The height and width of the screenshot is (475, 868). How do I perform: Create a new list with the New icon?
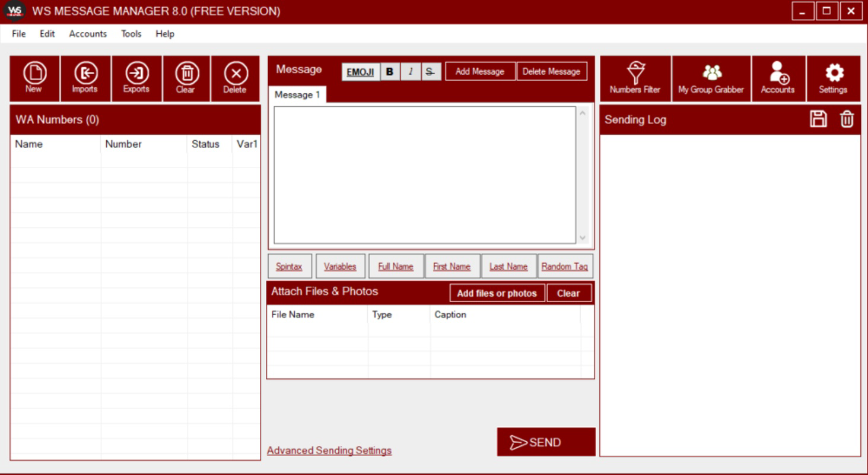tap(33, 77)
